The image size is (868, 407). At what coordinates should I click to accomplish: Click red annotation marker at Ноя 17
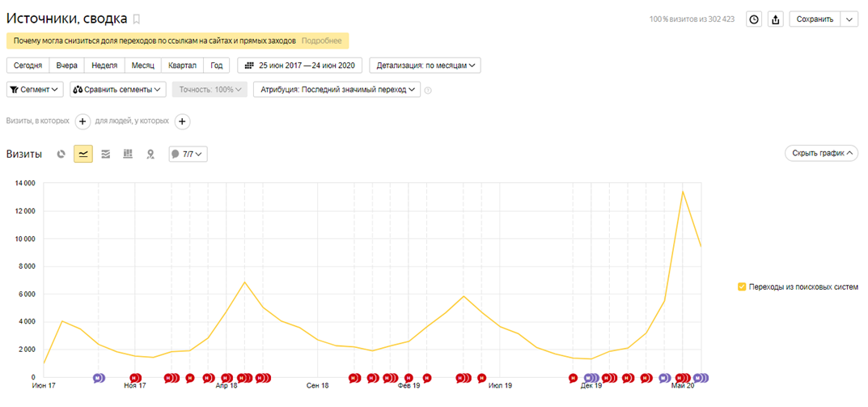pyautogui.click(x=135, y=378)
